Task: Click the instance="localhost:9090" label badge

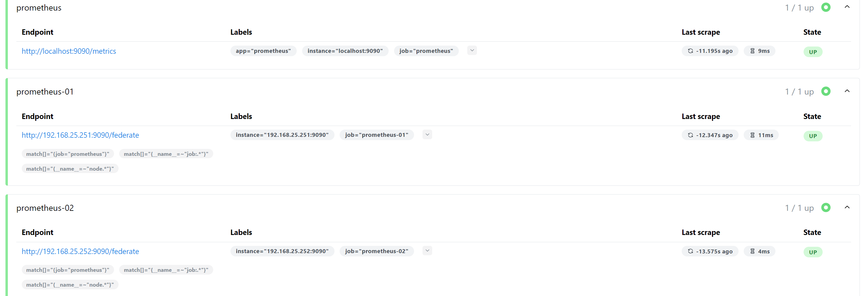Action: click(345, 51)
